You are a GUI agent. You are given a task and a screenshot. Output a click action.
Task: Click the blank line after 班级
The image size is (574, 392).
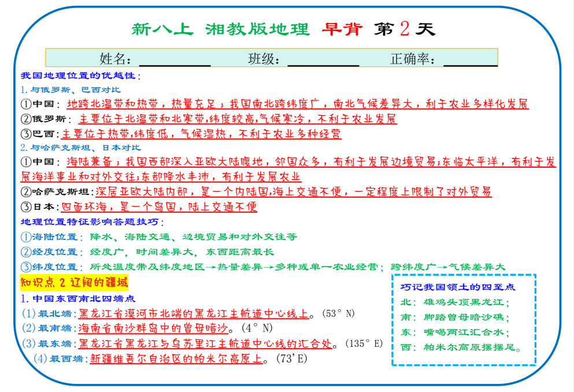323,60
